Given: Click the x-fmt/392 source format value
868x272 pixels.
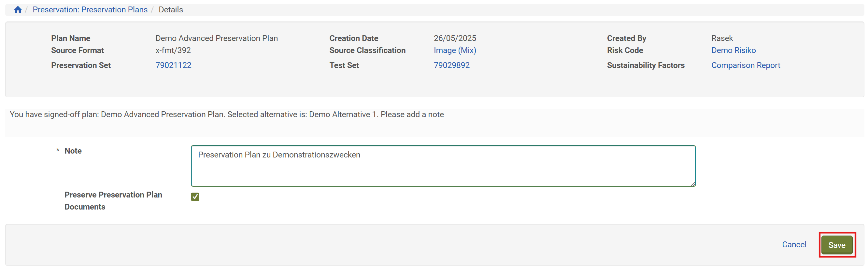Looking at the screenshot, I should point(173,50).
